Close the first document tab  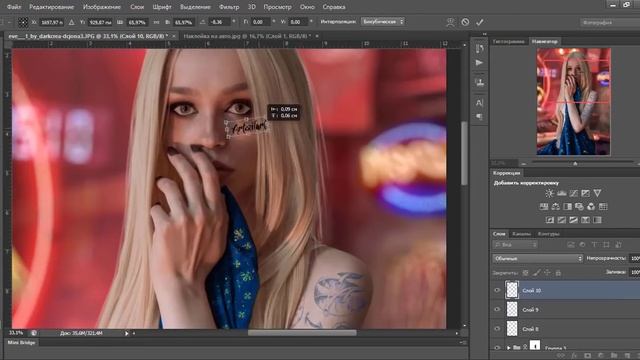click(x=174, y=36)
